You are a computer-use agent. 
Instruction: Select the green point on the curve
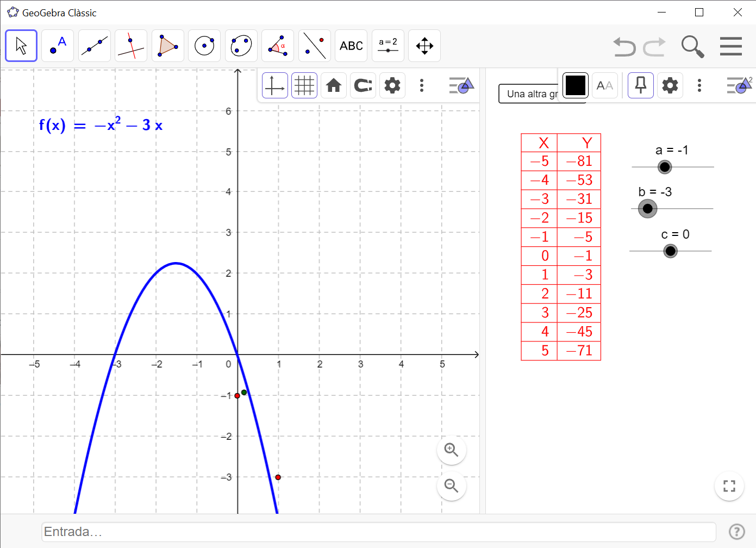[244, 393]
